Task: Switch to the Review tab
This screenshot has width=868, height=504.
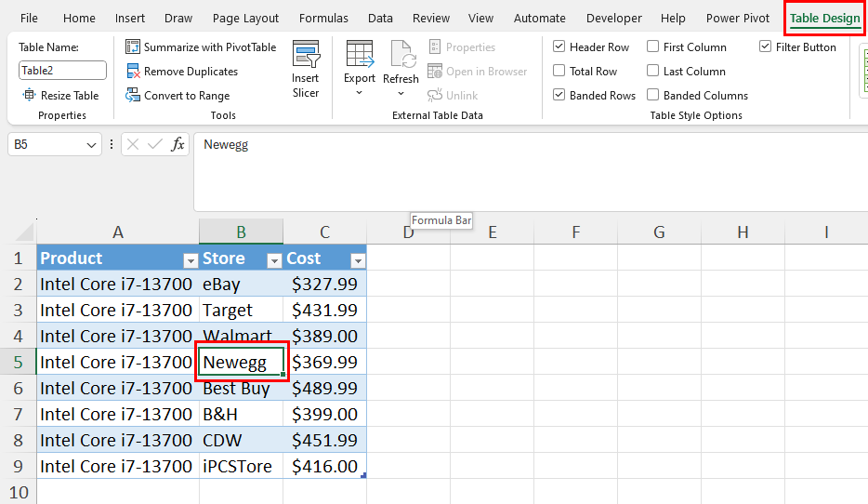Action: pos(431,19)
